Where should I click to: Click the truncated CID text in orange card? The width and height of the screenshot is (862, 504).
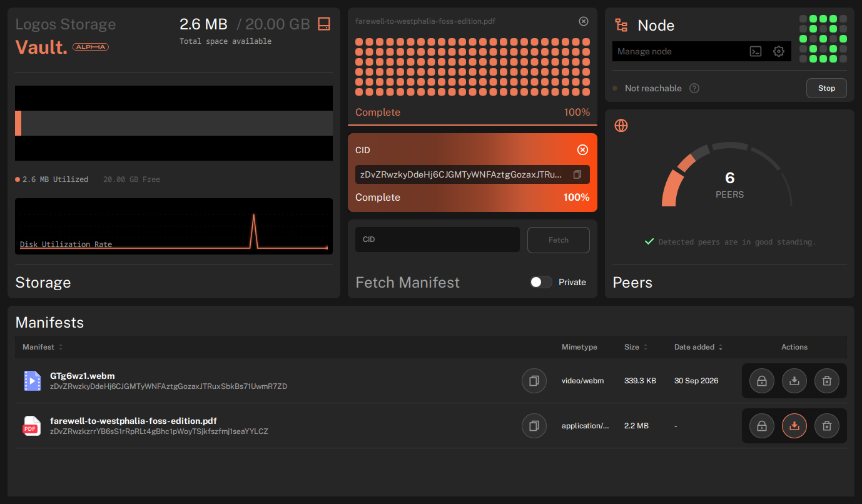pos(461,174)
